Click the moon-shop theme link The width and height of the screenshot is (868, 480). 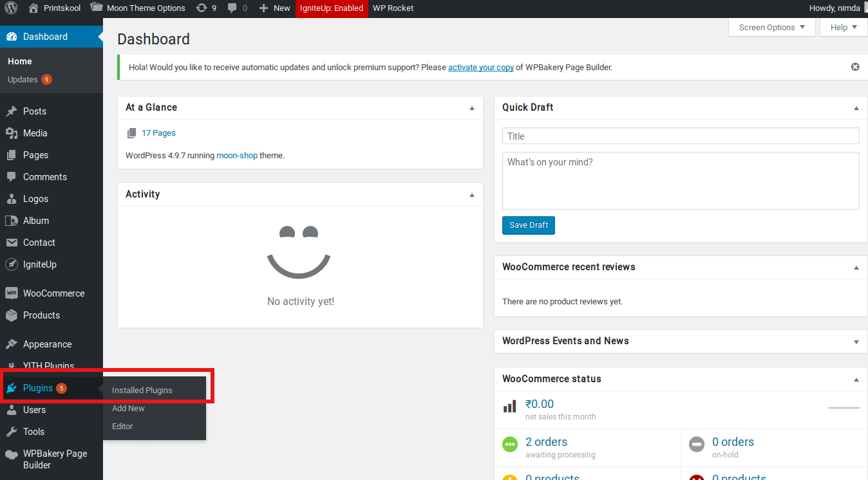coord(237,155)
